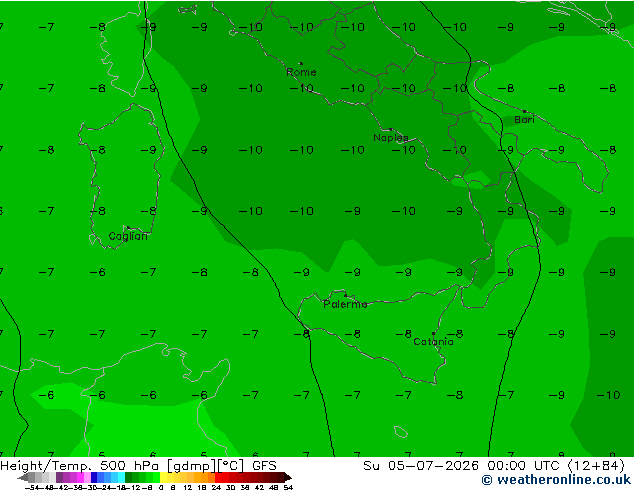Click the '0' legend scale label
634x490 pixels.
point(161,487)
